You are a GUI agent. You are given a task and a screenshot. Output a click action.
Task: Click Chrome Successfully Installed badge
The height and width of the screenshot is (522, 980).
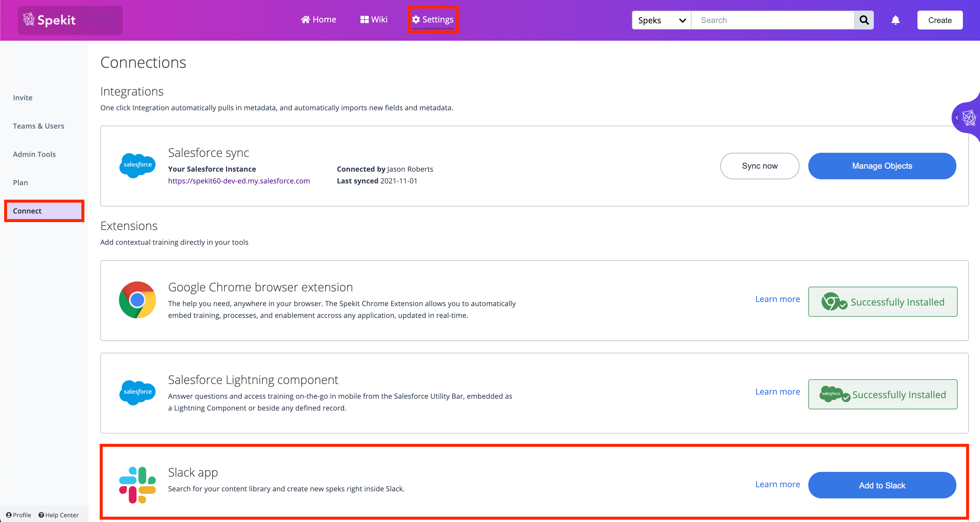(883, 302)
